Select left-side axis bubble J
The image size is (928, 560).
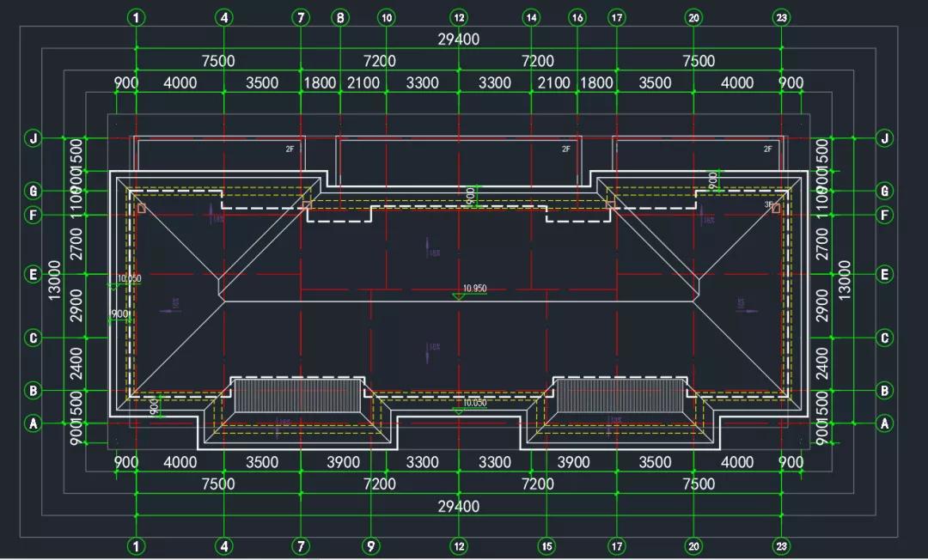34,138
